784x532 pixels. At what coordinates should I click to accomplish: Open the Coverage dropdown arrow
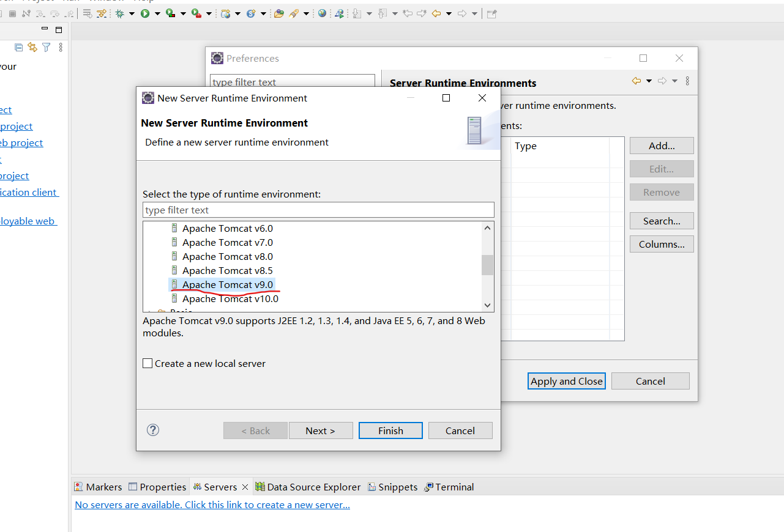tap(182, 13)
